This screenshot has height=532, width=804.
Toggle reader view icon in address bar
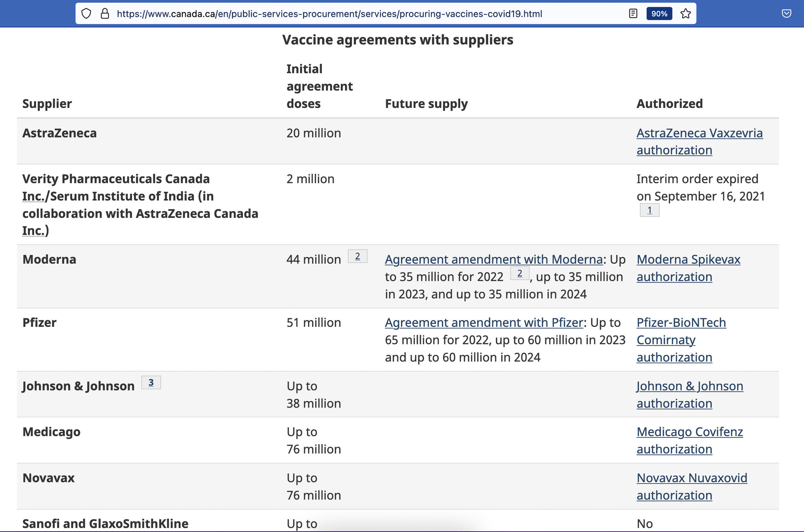click(633, 14)
